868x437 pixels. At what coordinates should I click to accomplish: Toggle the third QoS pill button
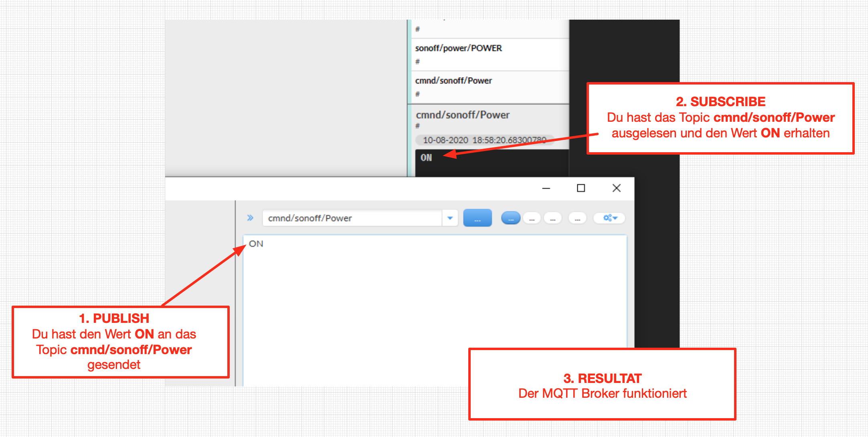coord(553,218)
